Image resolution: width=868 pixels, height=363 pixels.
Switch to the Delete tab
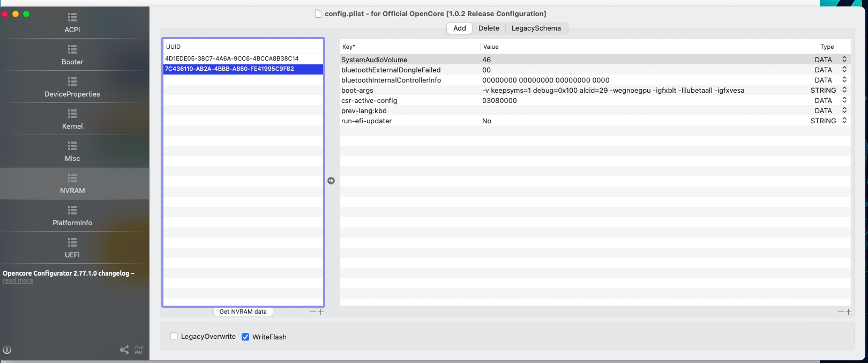489,28
